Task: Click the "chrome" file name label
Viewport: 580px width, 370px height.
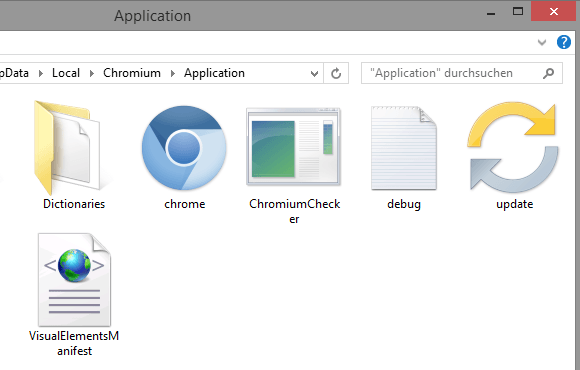Action: (x=185, y=204)
